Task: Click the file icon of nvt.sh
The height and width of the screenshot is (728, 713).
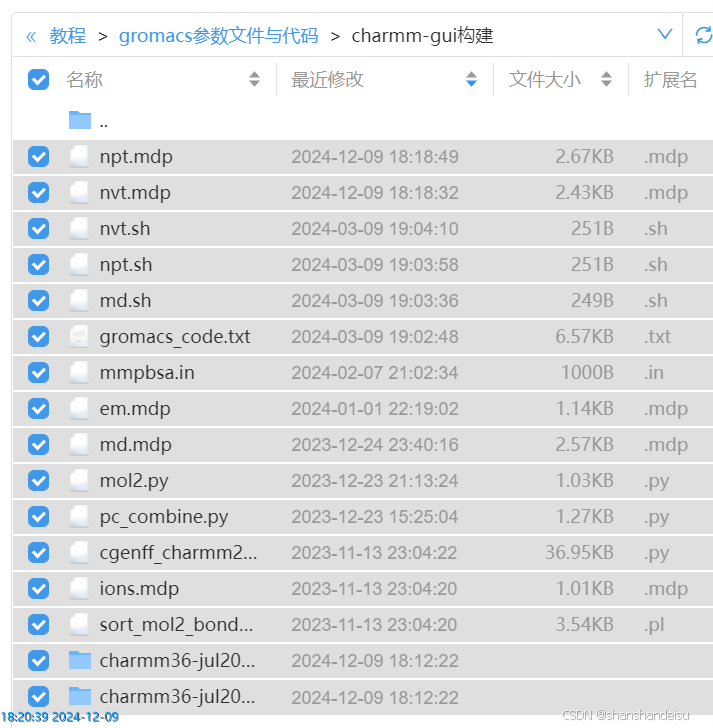Action: [79, 228]
